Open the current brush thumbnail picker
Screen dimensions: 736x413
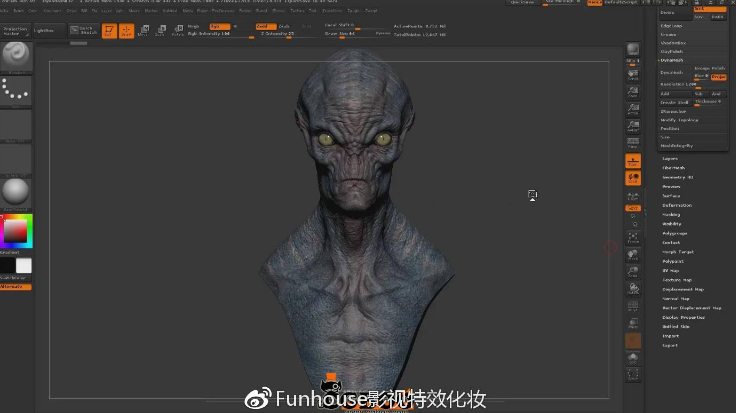[16, 55]
